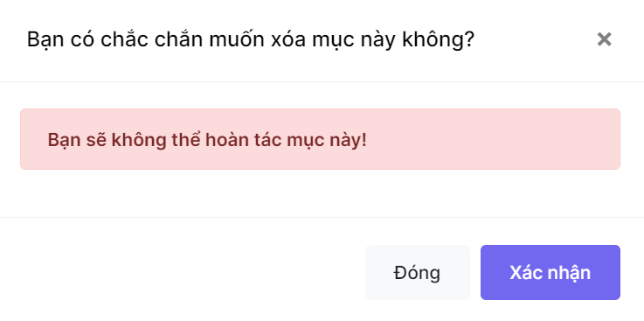The image size is (644, 321).
Task: Click the red warning alert box
Action: [x=320, y=139]
